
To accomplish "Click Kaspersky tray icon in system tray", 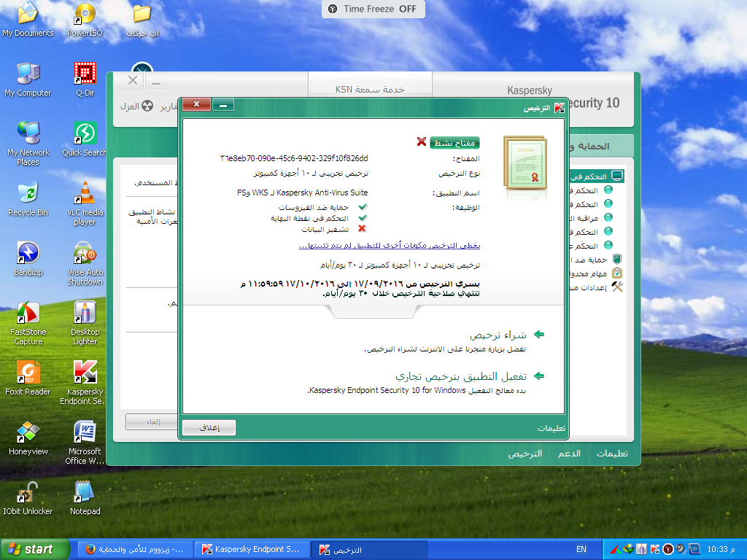I will coord(655,549).
